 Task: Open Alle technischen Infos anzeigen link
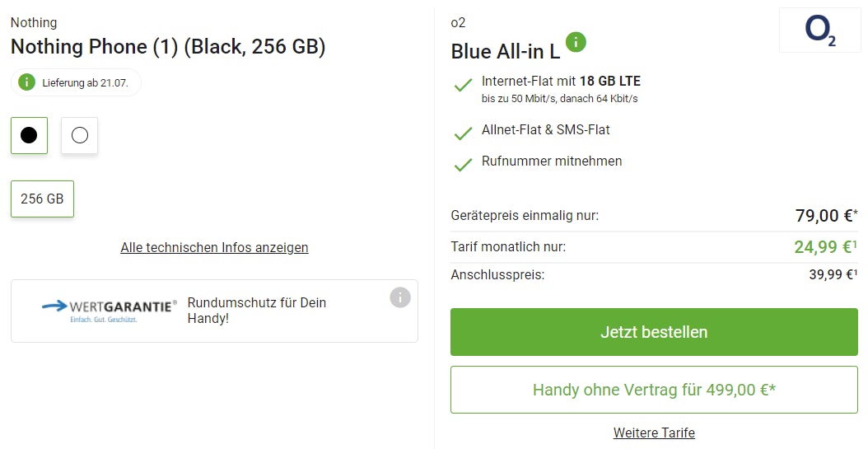214,247
